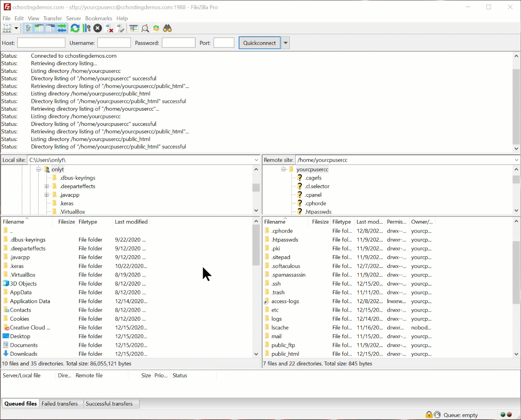Collapse the yourcpusercc remote tree node

(284, 169)
